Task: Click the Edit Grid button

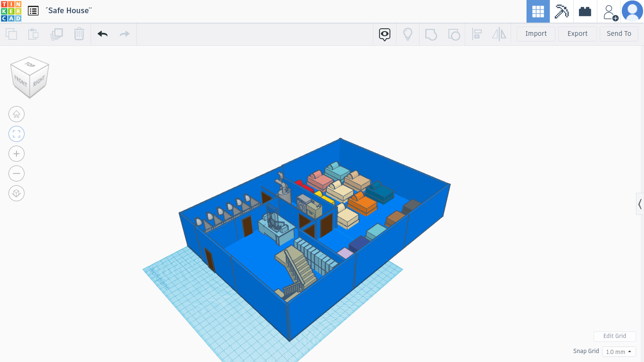Action: [x=614, y=336]
